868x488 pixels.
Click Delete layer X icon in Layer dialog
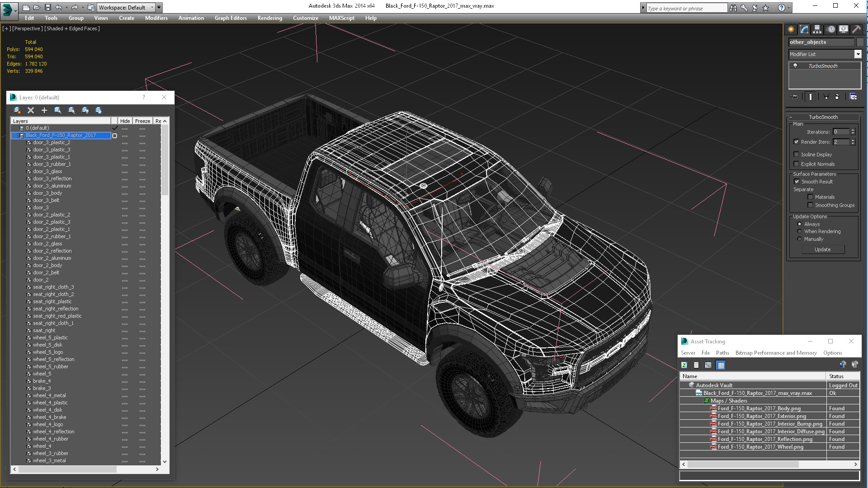31,110
